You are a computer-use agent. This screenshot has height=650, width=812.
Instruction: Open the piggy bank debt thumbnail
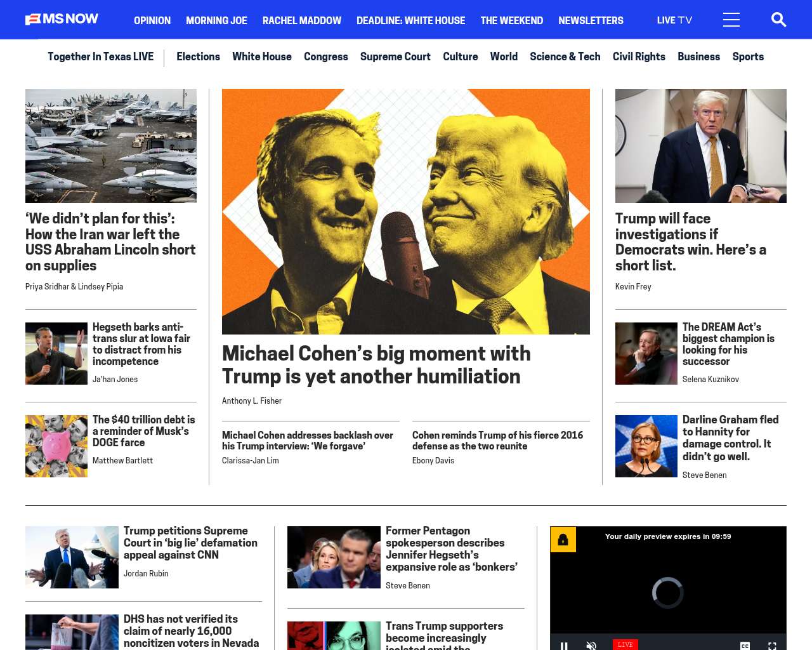click(x=56, y=446)
